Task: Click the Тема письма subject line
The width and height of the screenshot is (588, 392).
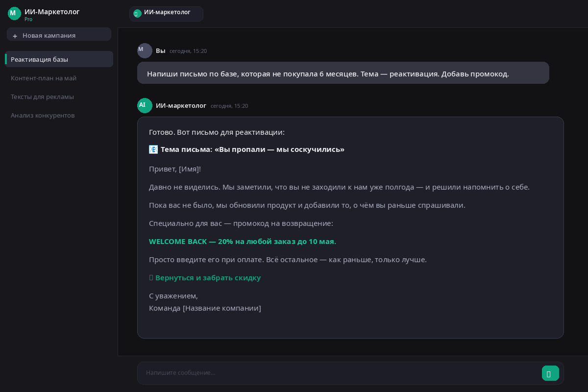Action: coord(252,149)
